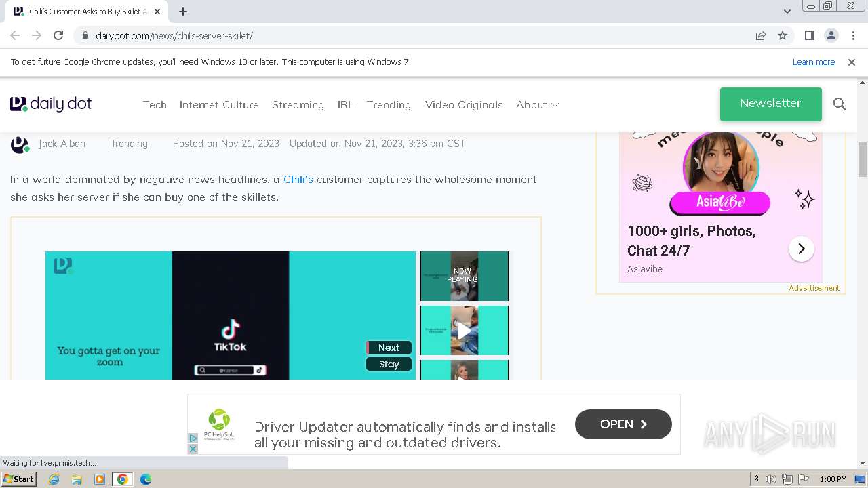Click the network tray icon
This screenshot has height=488, width=868.
(787, 479)
